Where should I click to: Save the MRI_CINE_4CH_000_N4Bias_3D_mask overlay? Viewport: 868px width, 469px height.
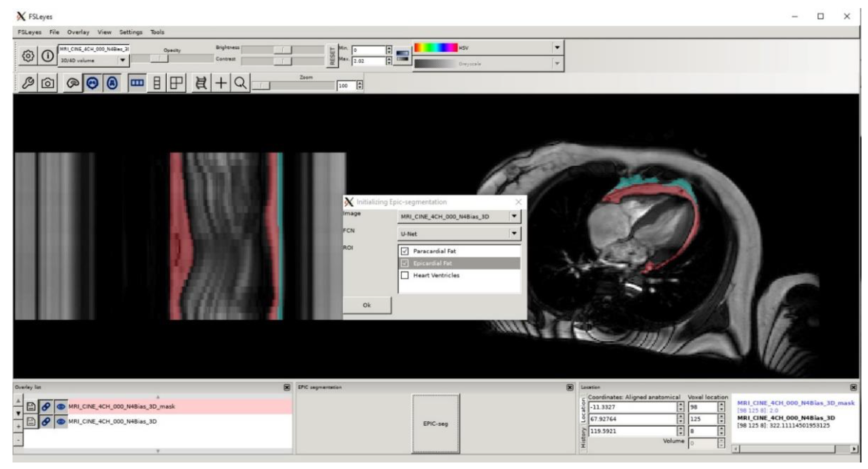pyautogui.click(x=31, y=407)
